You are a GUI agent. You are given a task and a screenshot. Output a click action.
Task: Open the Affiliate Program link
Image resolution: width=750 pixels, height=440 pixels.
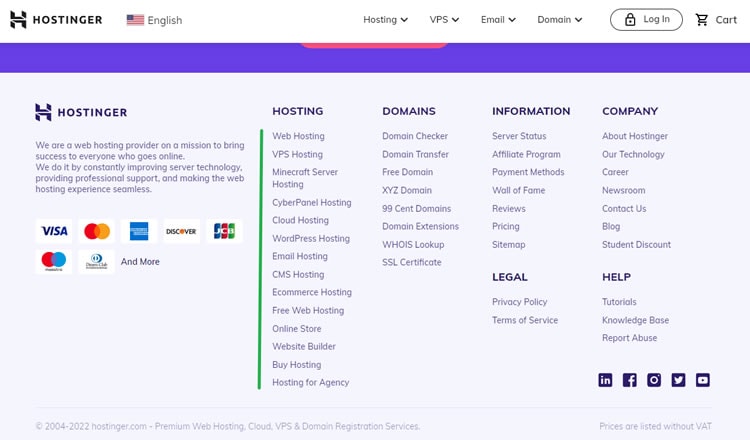[x=526, y=154]
